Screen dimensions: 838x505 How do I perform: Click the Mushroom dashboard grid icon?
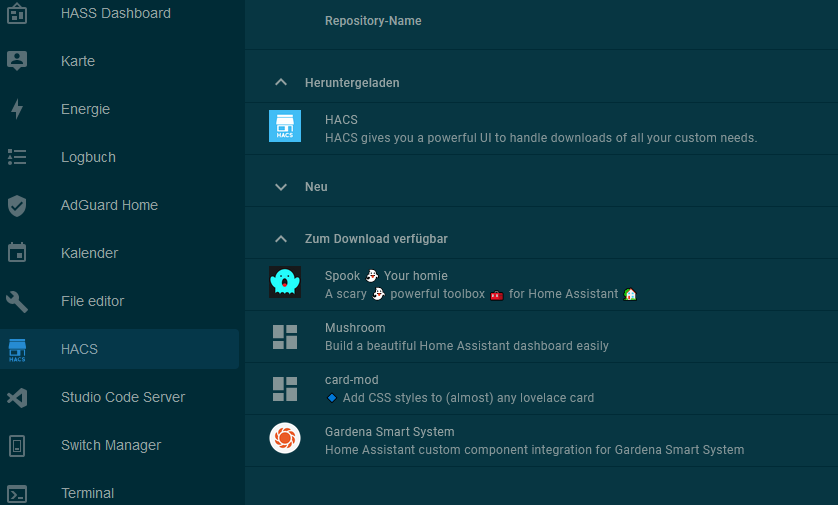coord(285,337)
